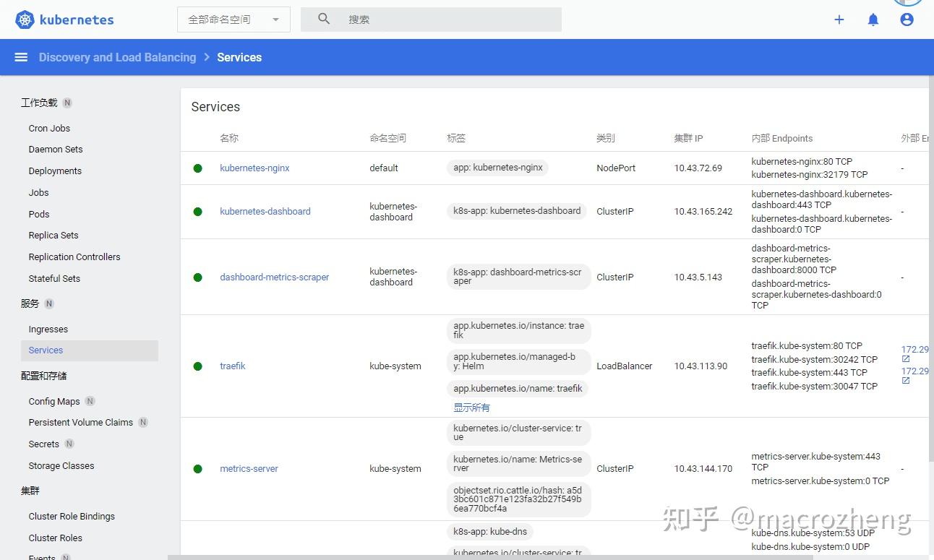Click the green status icon for traefik
934x560 pixels.
(x=197, y=366)
